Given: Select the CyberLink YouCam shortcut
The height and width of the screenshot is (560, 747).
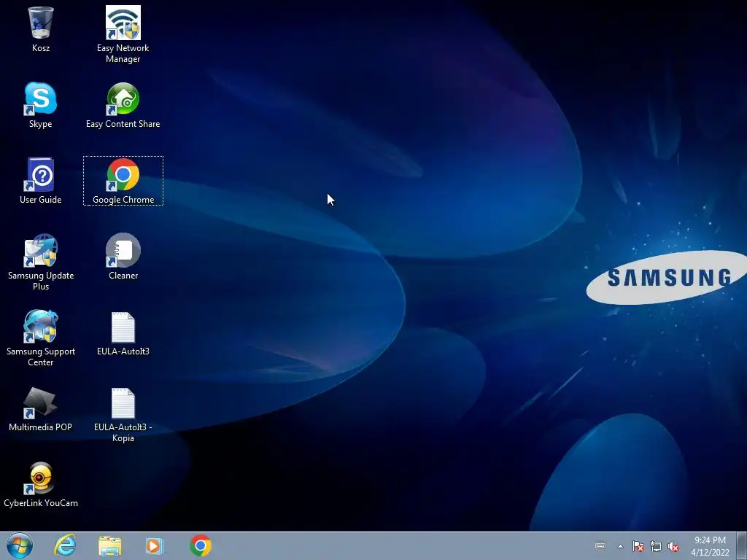Looking at the screenshot, I should (41, 485).
